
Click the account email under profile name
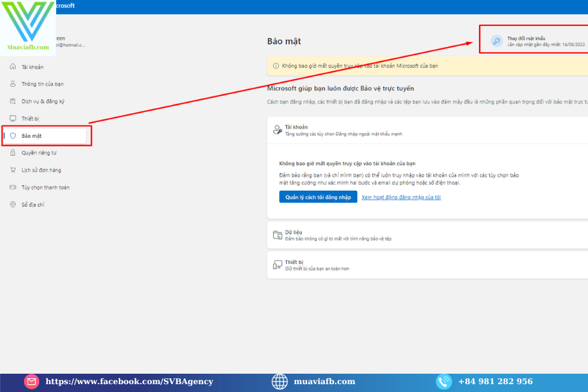click(x=70, y=45)
